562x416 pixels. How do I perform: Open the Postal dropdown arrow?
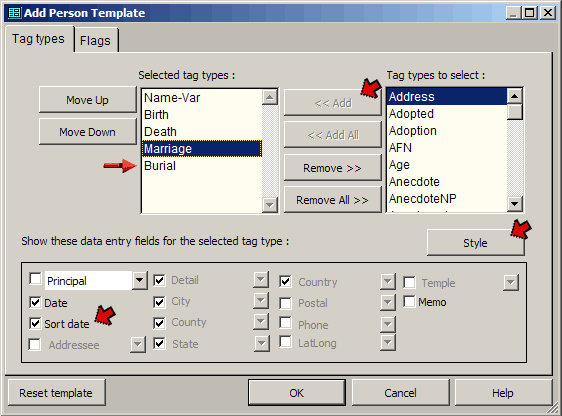(x=388, y=303)
